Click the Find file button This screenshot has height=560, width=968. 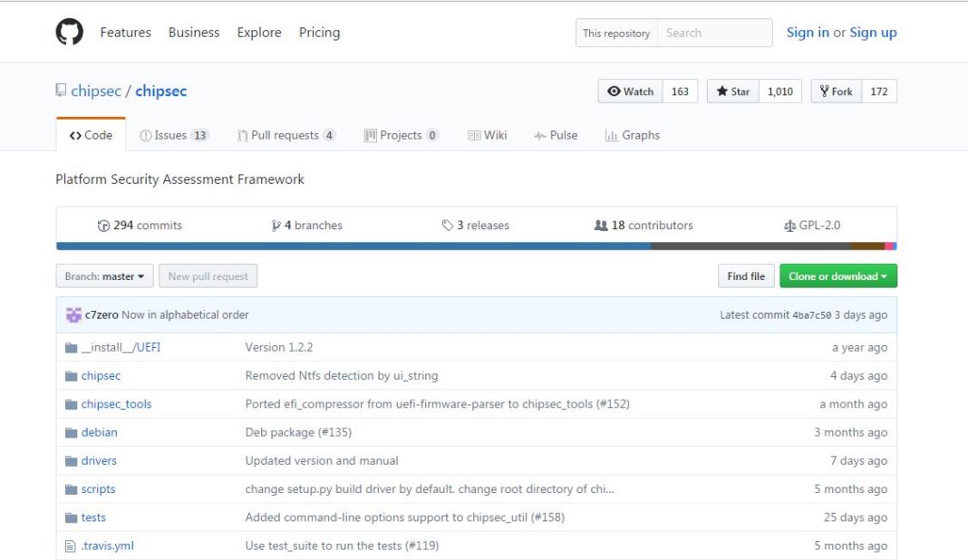click(x=746, y=276)
